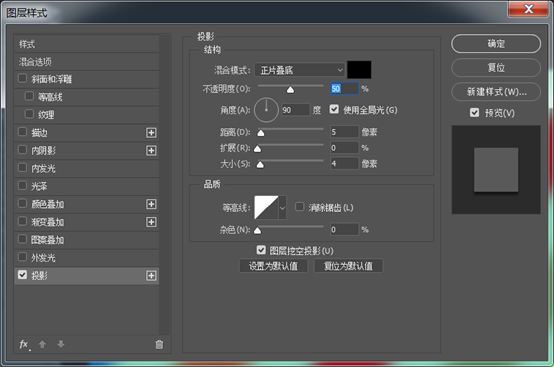The height and width of the screenshot is (367, 554).
Task: Click the 设置为默认值 button
Action: [273, 266]
